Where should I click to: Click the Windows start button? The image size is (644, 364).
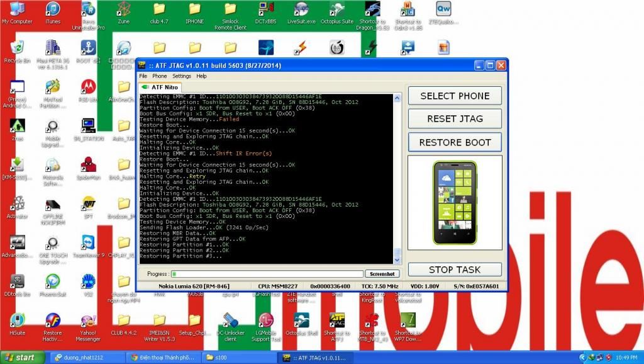pos(22,358)
